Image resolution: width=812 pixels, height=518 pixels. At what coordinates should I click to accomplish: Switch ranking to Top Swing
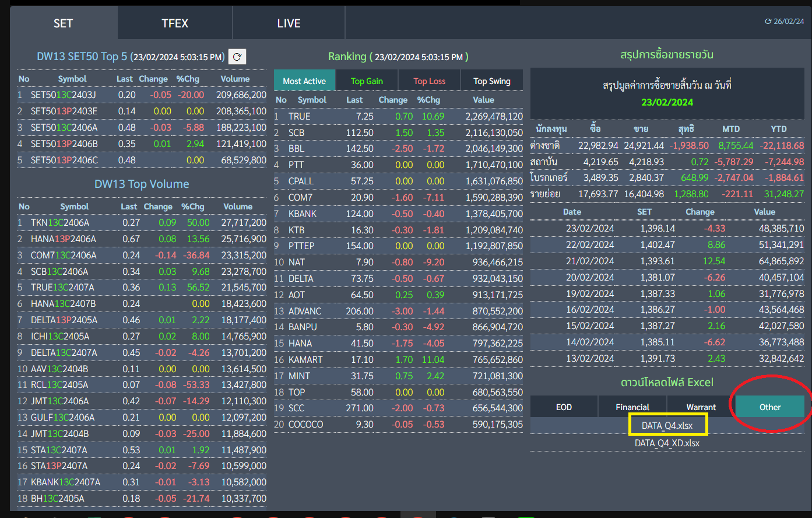pyautogui.click(x=491, y=81)
